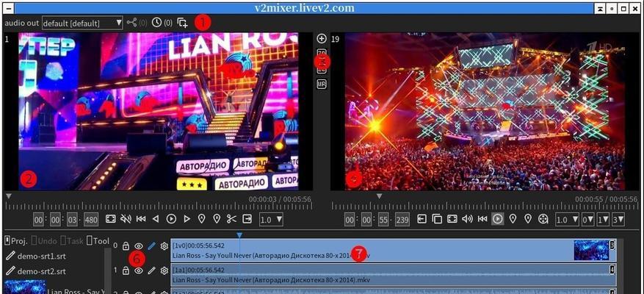This screenshot has height=294, width=644.
Task: Click the hours field of left timecode
Action: pos(39,220)
